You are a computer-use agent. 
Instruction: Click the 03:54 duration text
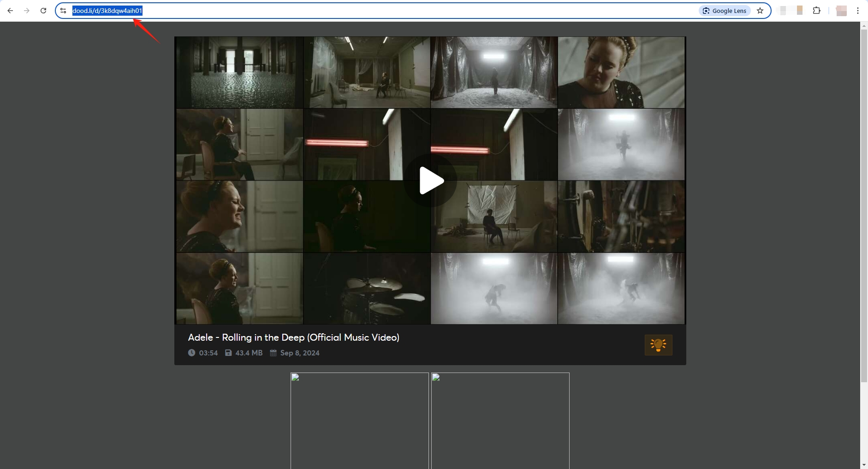[208, 353]
